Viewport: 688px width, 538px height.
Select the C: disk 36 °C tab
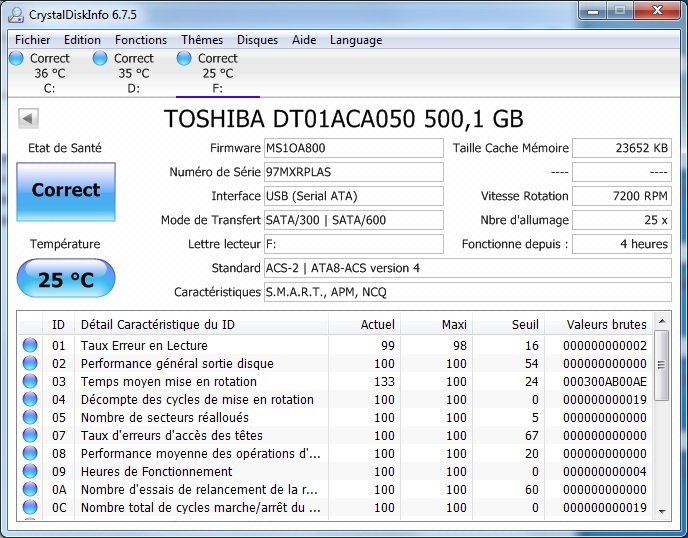pos(50,73)
